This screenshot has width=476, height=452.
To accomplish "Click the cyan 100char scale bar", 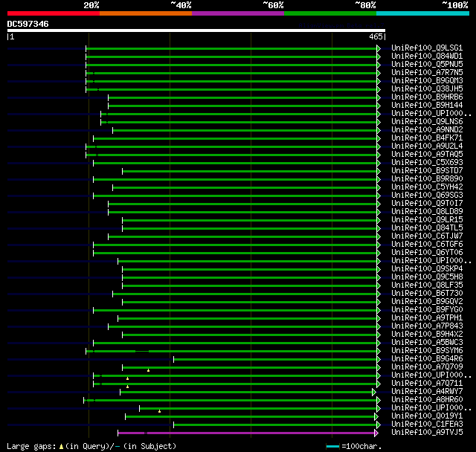I will pos(332,447).
